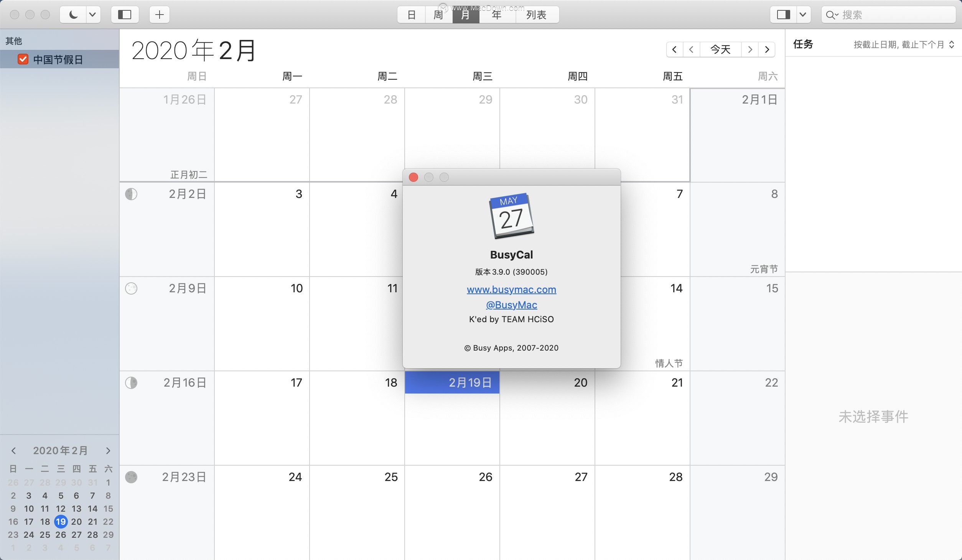Screen dimensions: 962x560
Task: Open @BusyMac link in About dialog
Action: click(511, 305)
